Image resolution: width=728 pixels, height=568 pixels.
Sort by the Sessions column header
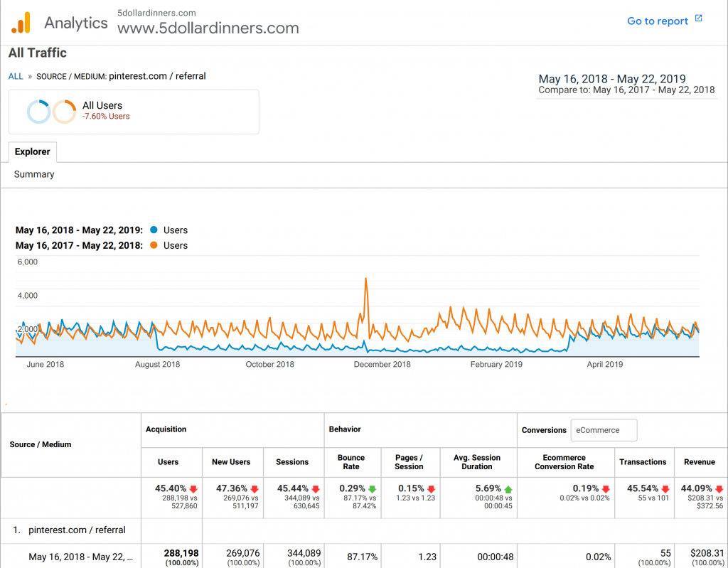pos(292,462)
